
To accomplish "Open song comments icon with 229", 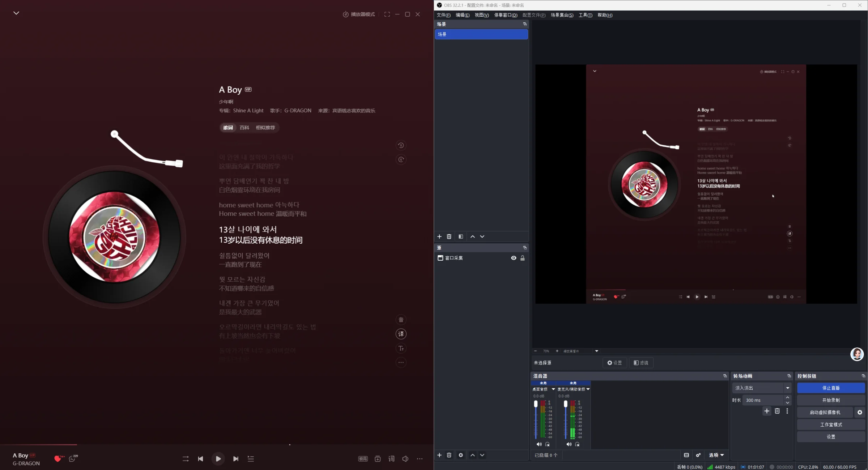I will [x=73, y=458].
